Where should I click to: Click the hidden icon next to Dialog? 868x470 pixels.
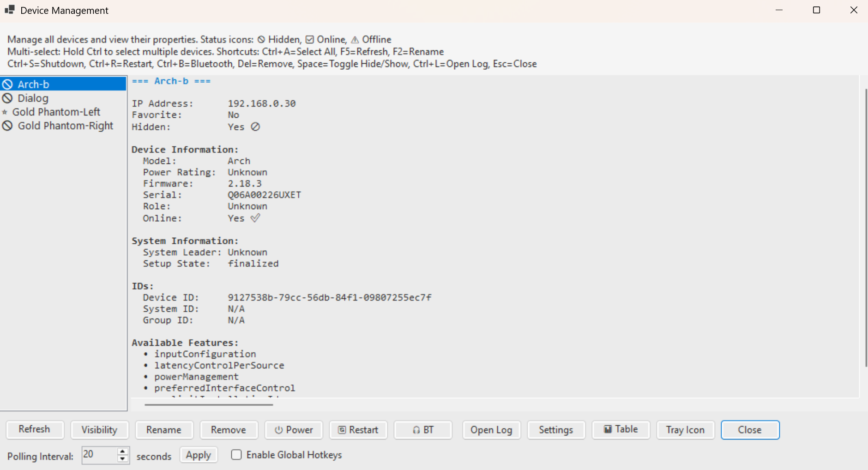[7, 98]
